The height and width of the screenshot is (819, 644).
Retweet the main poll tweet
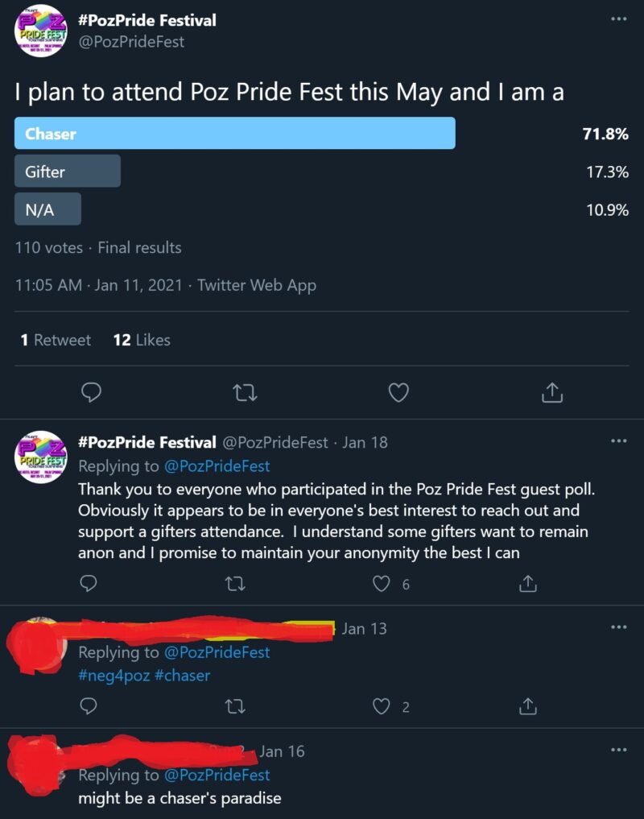coord(241,392)
